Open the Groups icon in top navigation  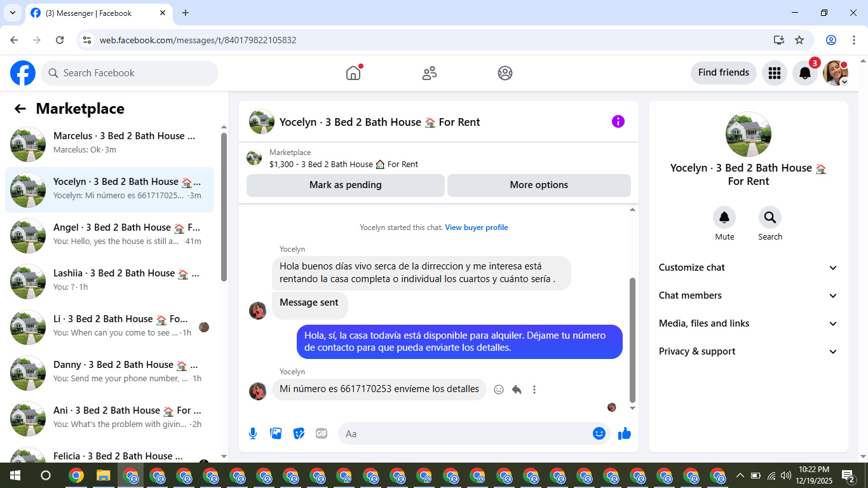[505, 73]
